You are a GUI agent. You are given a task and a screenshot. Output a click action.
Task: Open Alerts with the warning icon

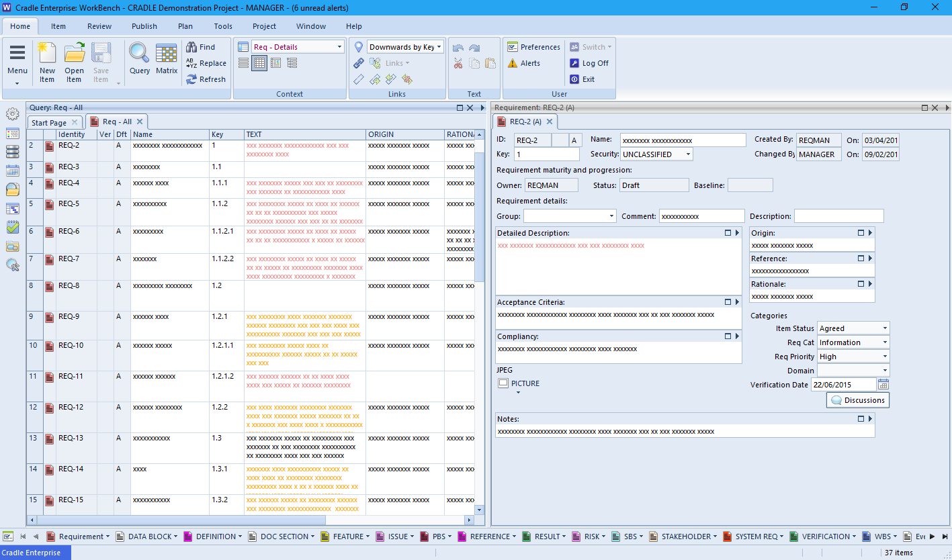(523, 63)
